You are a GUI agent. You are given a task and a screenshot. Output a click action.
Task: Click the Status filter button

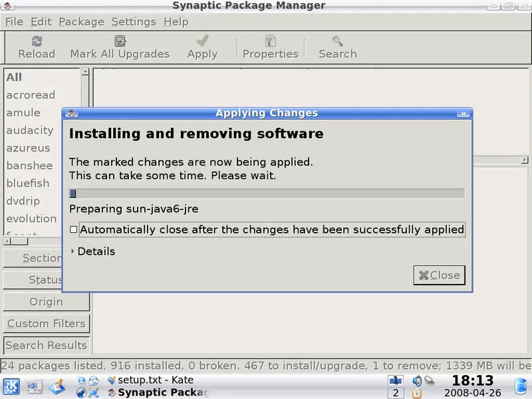coord(33,280)
